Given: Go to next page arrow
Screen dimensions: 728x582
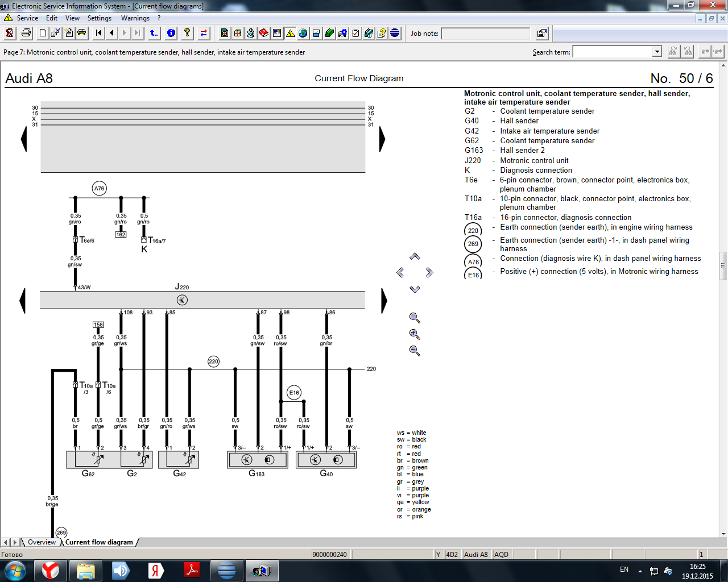Looking at the screenshot, I should 125,33.
